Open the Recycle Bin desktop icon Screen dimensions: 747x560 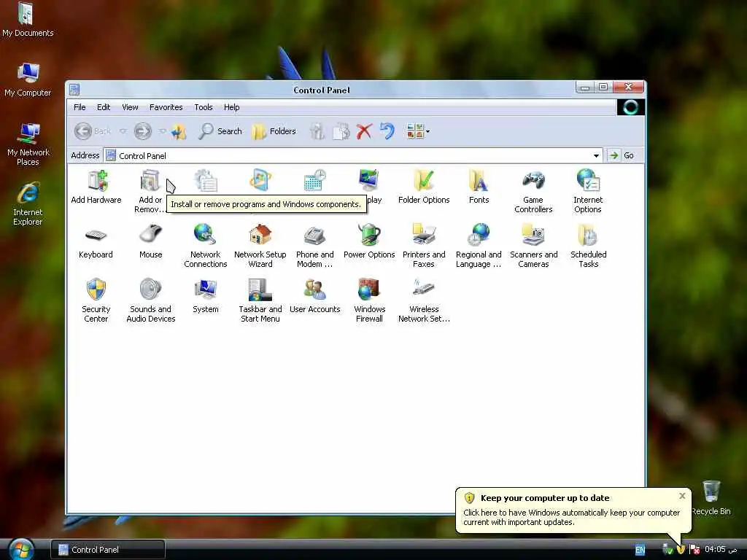coord(711,497)
